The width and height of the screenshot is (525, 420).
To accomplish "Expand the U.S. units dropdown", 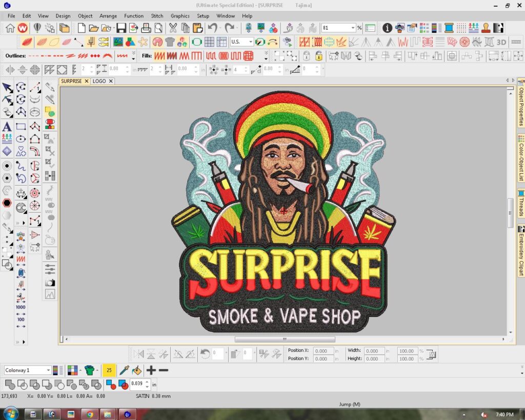I will (x=251, y=42).
